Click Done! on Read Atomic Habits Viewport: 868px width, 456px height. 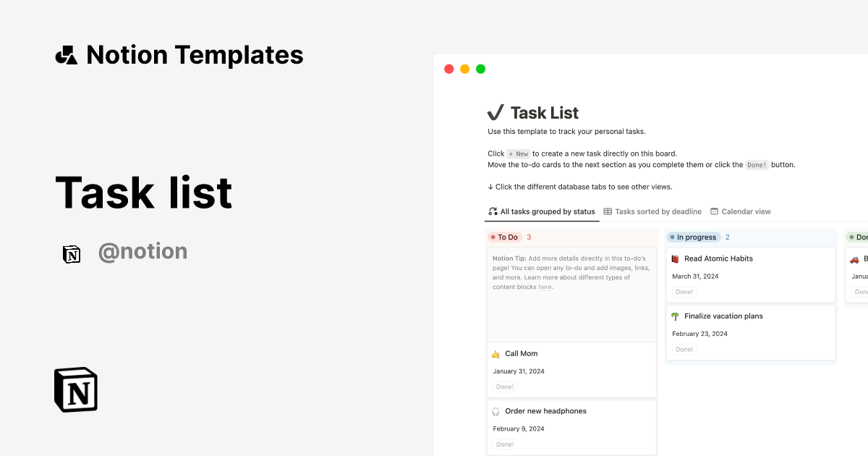pos(684,292)
